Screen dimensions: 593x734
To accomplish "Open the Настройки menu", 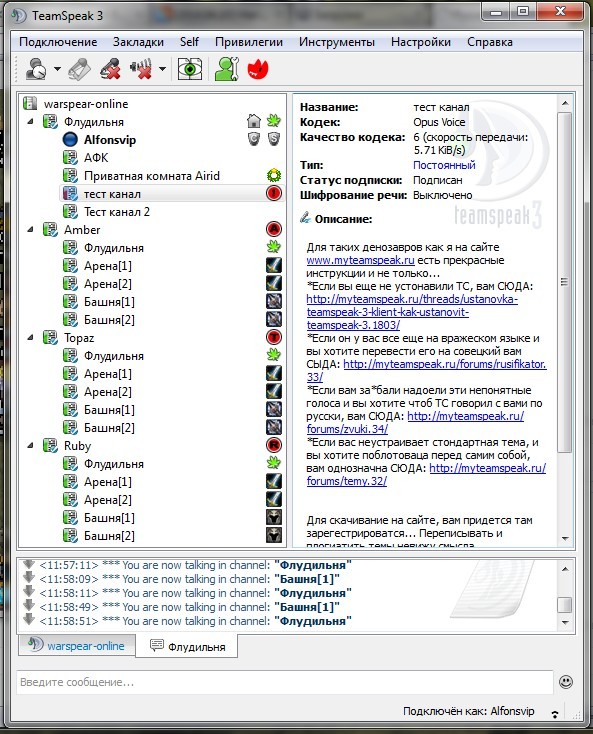I will 421,42.
